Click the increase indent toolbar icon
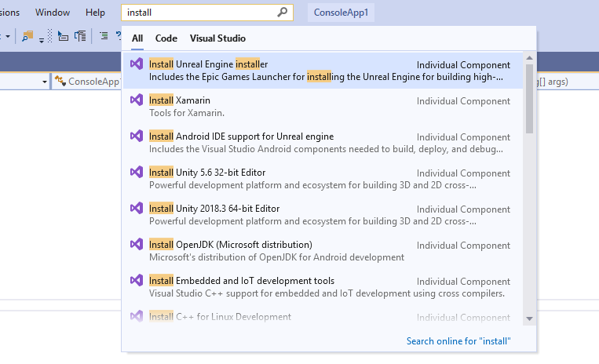 coord(104,36)
